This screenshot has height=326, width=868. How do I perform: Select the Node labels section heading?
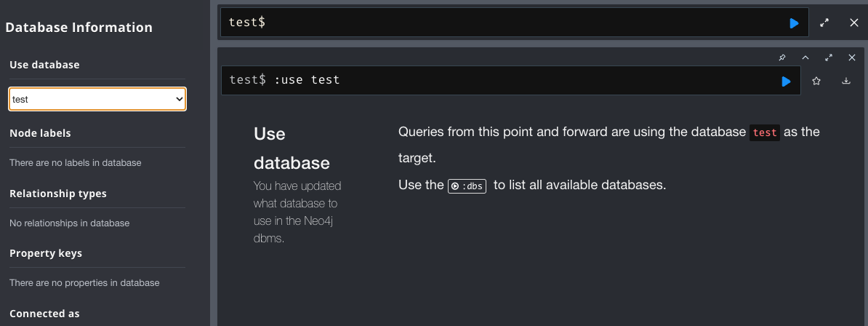[x=40, y=133]
